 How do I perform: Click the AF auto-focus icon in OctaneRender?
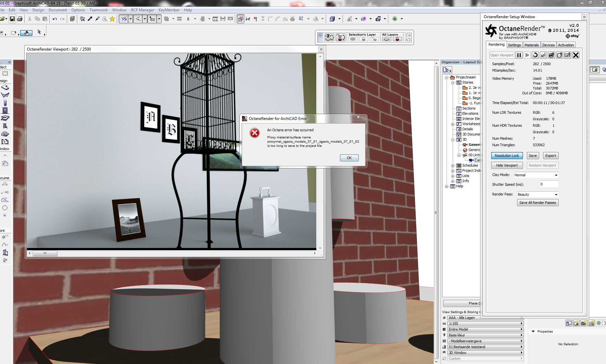[543, 55]
